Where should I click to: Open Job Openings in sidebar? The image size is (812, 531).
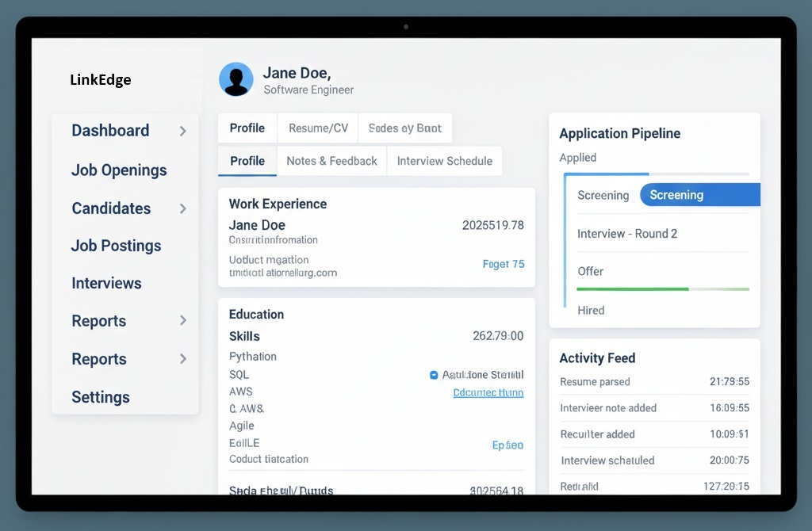tap(119, 170)
